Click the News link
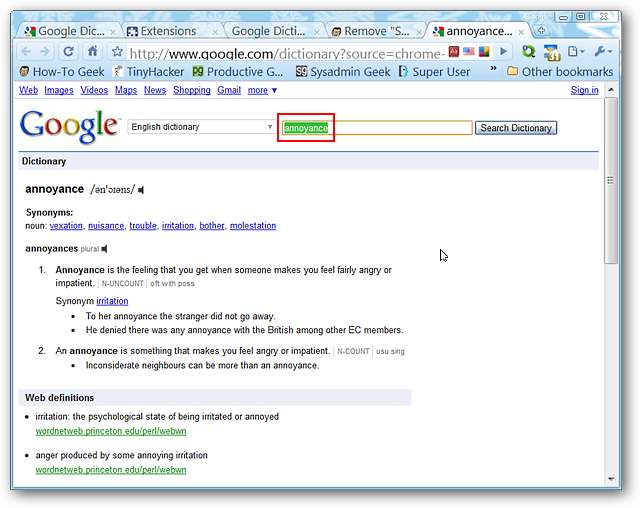The height and width of the screenshot is (508, 640). point(155,90)
